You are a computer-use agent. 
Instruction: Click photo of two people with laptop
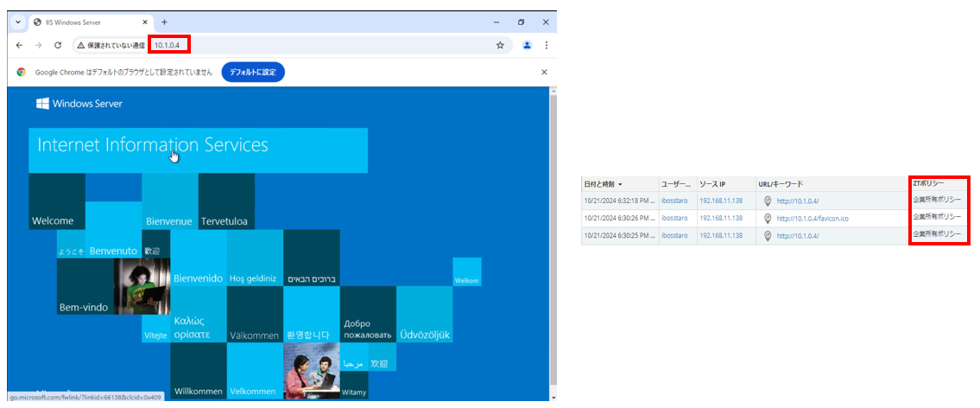311,371
